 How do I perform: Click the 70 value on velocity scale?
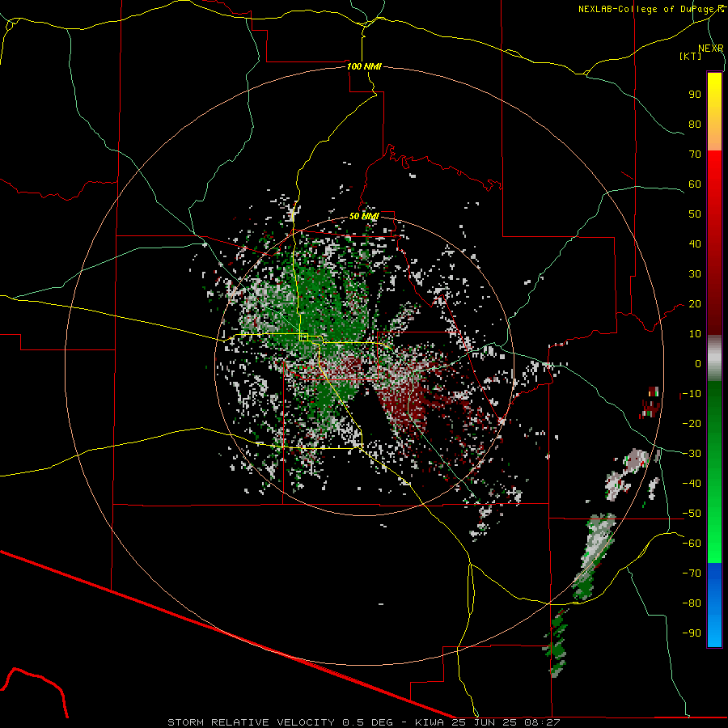pos(695,154)
